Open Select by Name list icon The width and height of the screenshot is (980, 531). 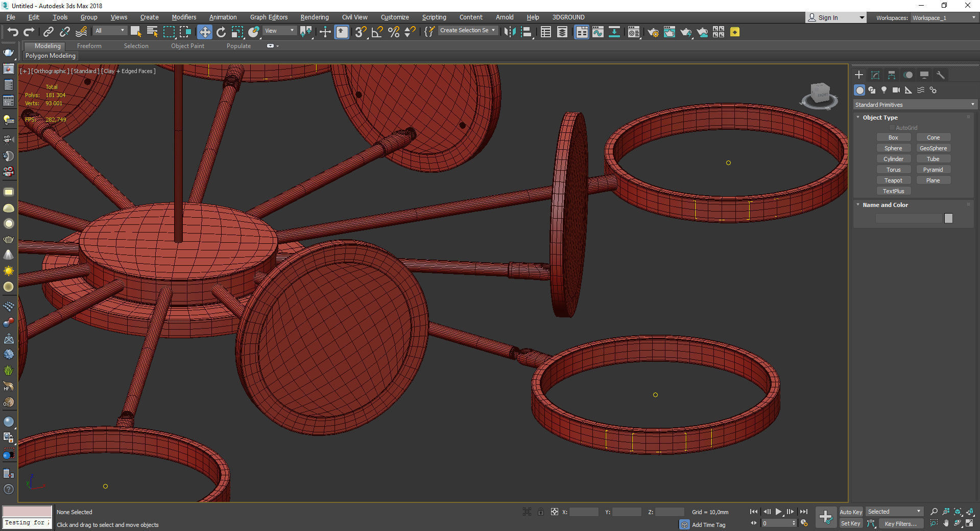click(x=152, y=32)
